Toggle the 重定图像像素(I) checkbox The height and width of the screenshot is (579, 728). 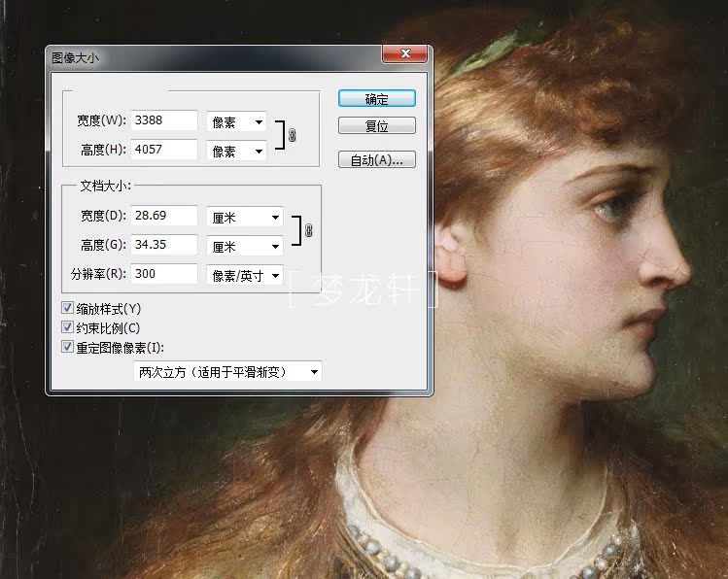[x=67, y=347]
